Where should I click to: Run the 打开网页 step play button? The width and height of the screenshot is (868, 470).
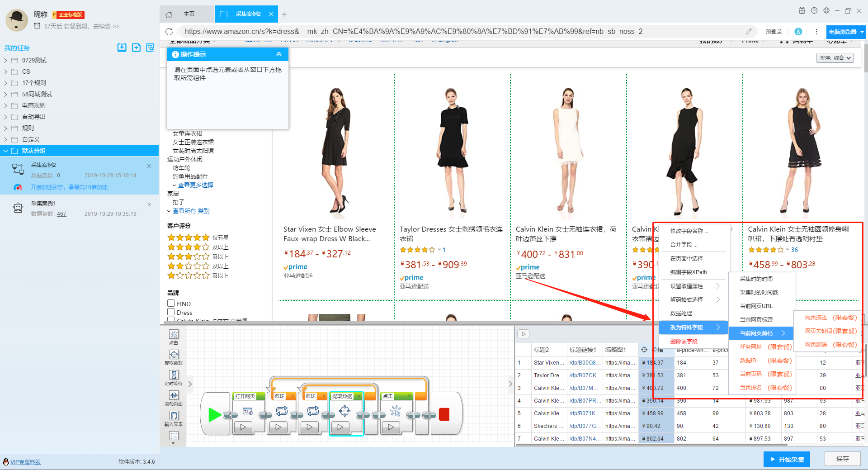coord(243,427)
